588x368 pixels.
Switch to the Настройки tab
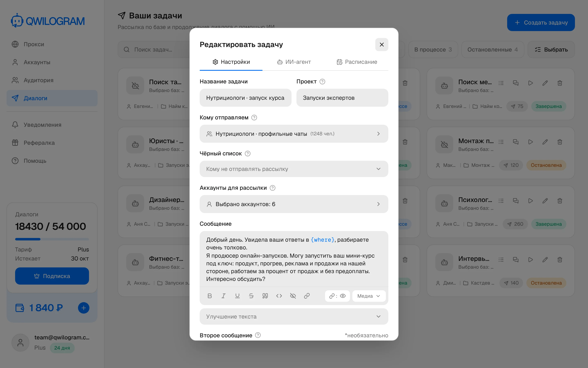[x=231, y=62]
